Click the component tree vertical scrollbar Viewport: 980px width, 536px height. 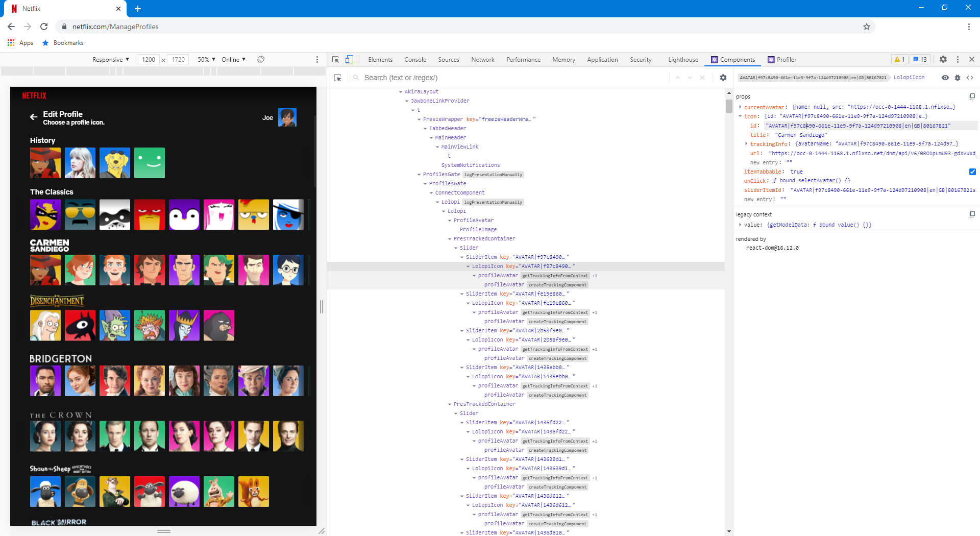(x=729, y=107)
